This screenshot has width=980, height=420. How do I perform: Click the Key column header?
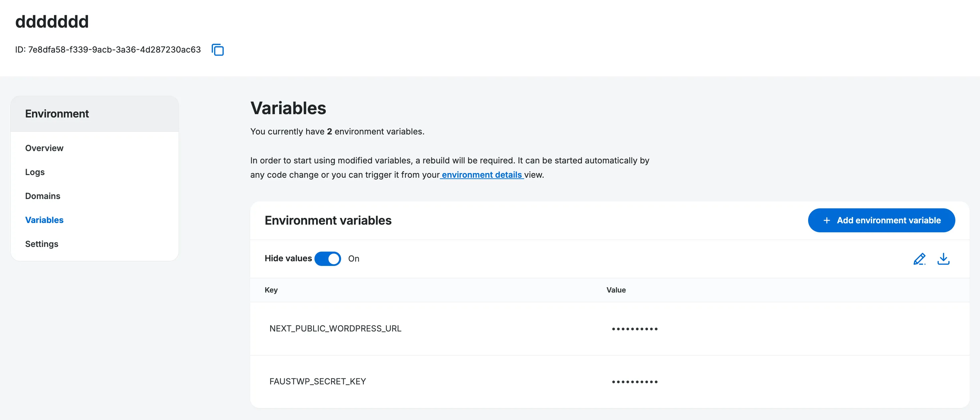[x=271, y=290]
